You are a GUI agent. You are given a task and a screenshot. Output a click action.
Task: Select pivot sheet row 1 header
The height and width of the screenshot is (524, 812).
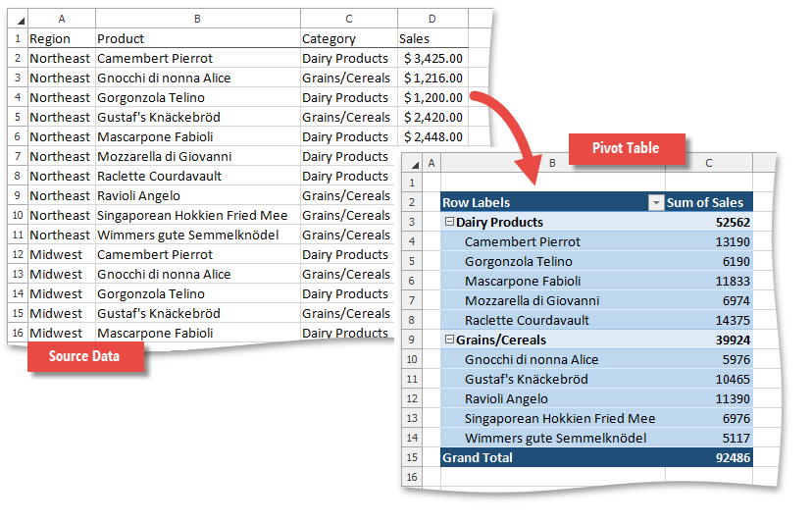[412, 183]
